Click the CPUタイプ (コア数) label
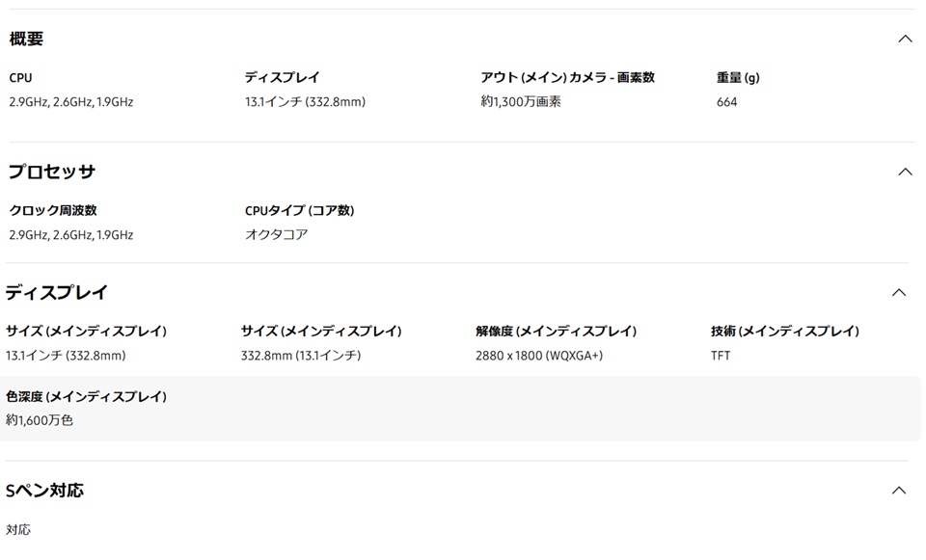 [299, 211]
